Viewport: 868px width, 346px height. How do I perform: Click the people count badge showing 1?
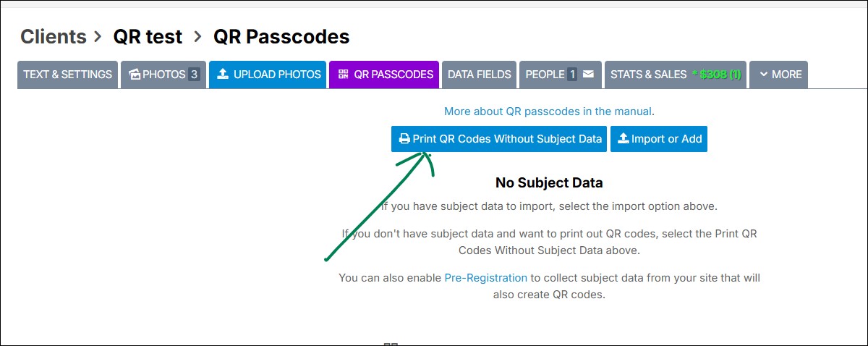[x=572, y=75]
